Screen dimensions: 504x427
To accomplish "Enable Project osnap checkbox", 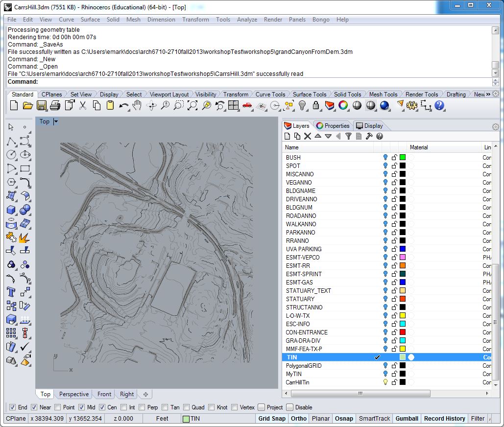I will (262, 407).
